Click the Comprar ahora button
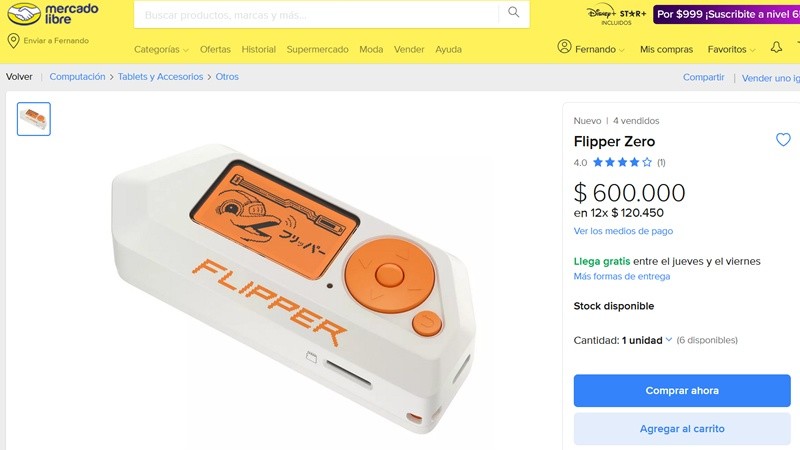 682,391
